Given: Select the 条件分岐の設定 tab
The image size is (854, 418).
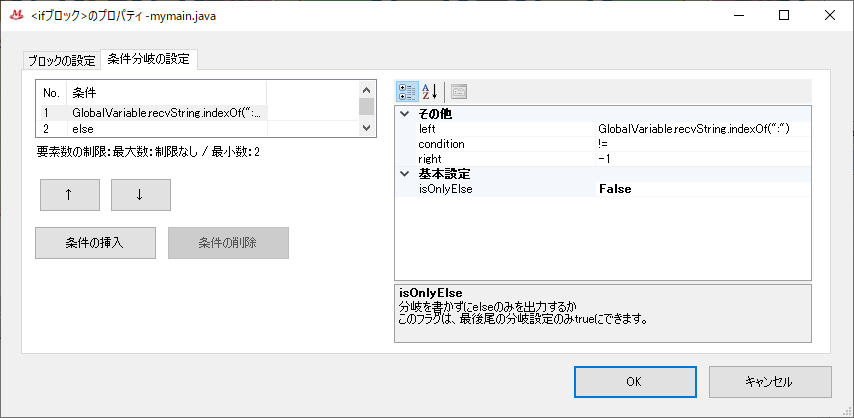Looking at the screenshot, I should point(148,60).
